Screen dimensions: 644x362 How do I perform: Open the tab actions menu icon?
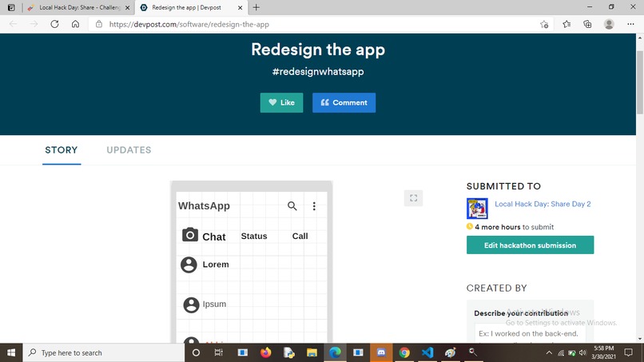11,7
